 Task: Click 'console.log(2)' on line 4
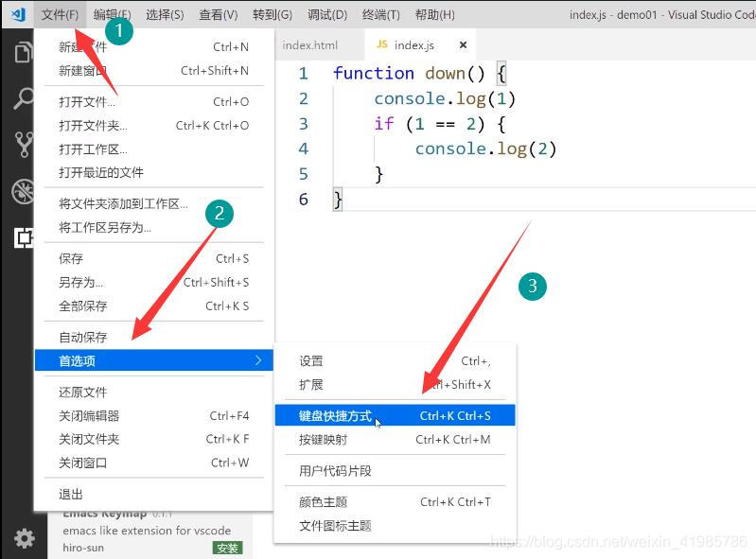pyautogui.click(x=486, y=148)
